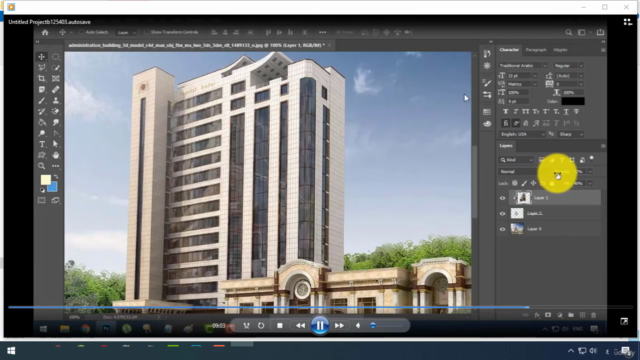Open the Libraries cloud icon in collapsed dock
This screenshot has height=360, width=640.
tap(487, 124)
